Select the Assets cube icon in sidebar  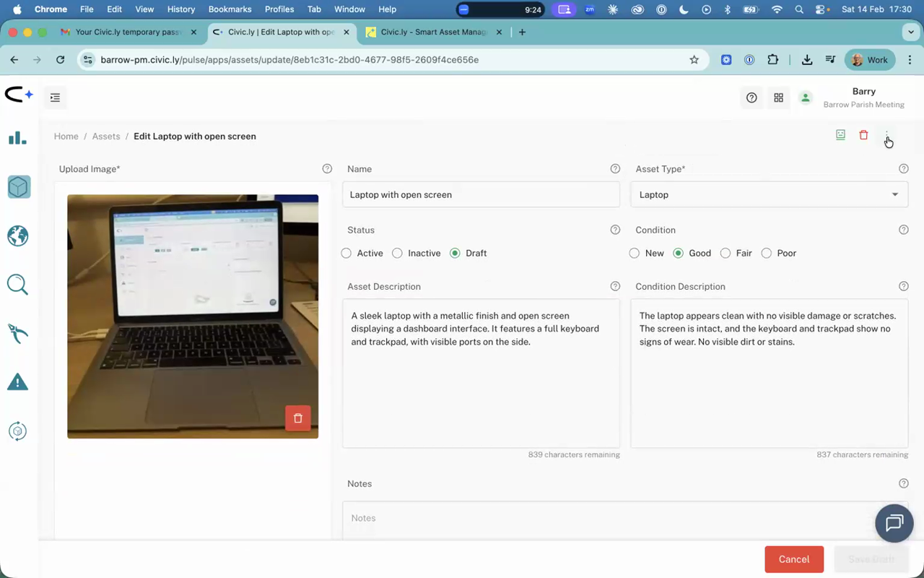point(17,186)
